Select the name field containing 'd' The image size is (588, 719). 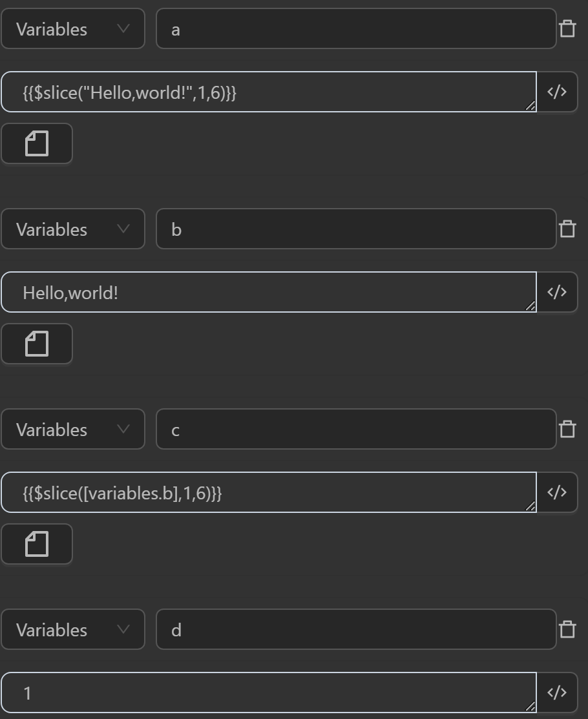coord(355,630)
